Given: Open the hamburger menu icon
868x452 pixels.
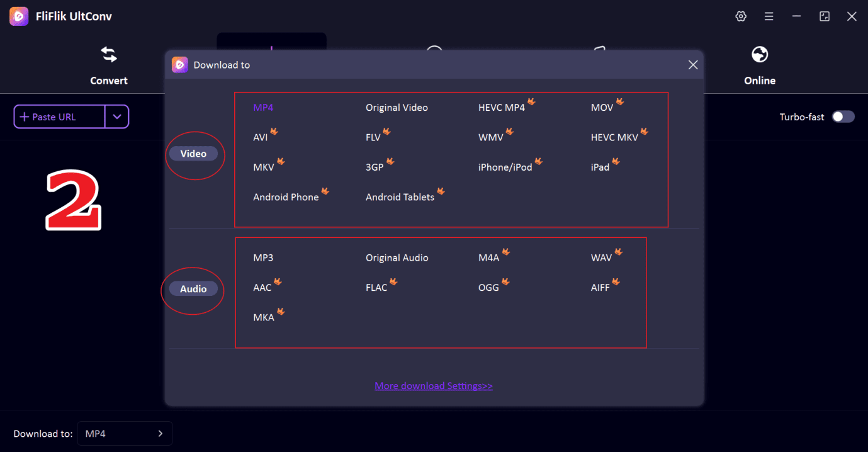Looking at the screenshot, I should (769, 17).
